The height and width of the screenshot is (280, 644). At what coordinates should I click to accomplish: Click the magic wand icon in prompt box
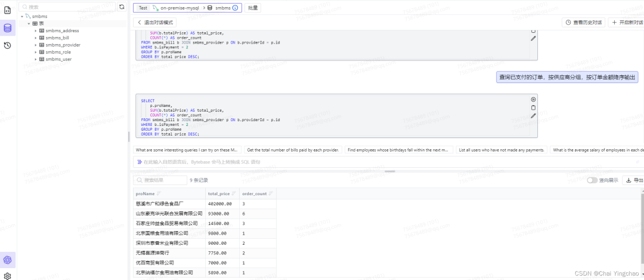[x=140, y=162]
